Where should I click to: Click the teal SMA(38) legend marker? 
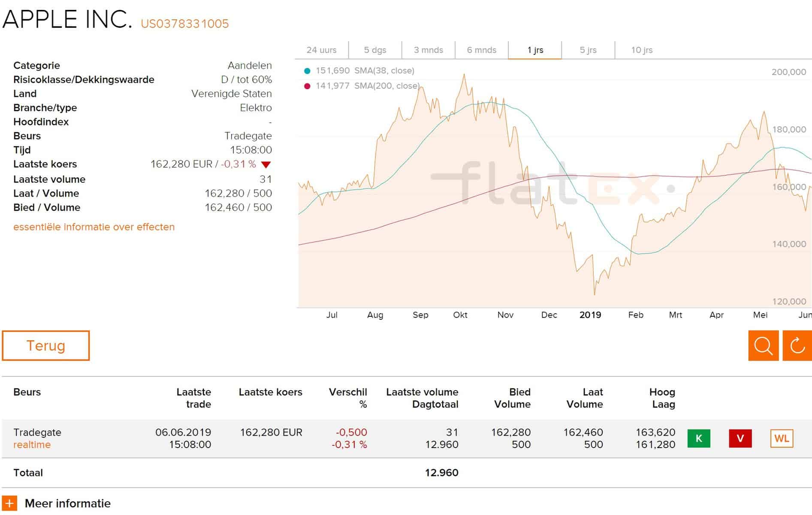point(306,70)
